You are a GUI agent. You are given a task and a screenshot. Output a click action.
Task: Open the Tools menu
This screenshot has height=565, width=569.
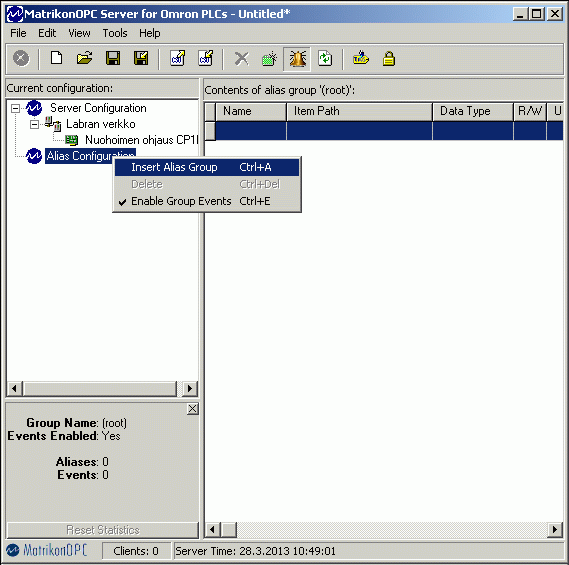[x=115, y=33]
